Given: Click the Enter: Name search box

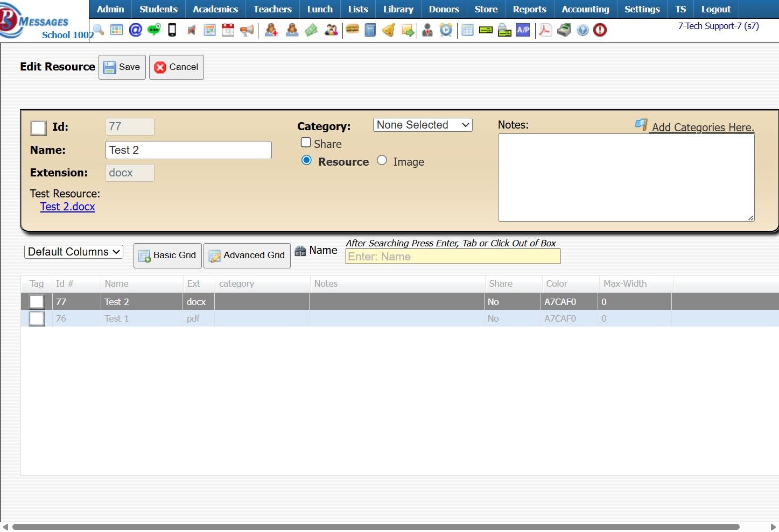Looking at the screenshot, I should (453, 257).
